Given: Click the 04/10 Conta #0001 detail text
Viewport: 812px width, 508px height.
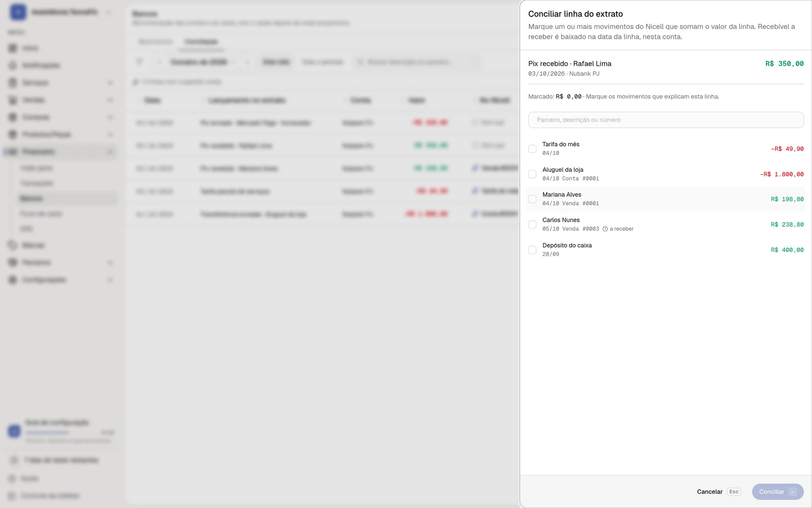Looking at the screenshot, I should pos(571,178).
